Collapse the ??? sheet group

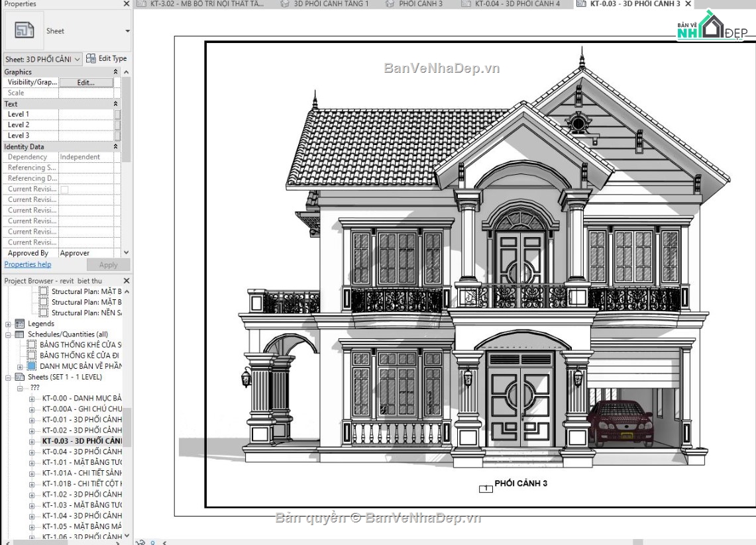(20, 389)
